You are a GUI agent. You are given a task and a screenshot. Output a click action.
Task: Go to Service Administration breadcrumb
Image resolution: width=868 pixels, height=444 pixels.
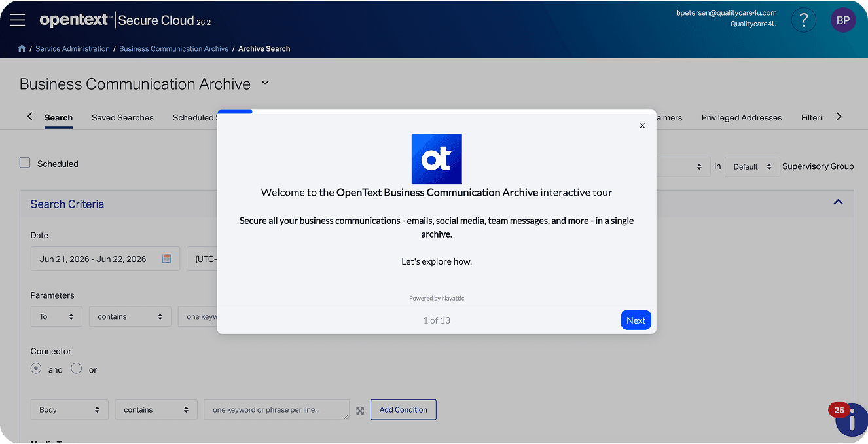(x=73, y=49)
